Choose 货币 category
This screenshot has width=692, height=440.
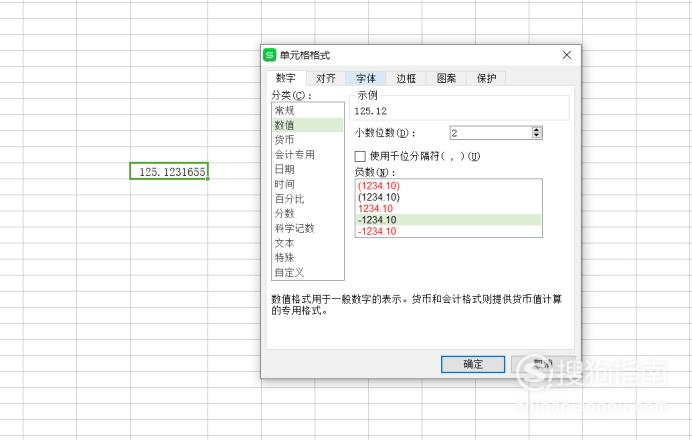308,140
